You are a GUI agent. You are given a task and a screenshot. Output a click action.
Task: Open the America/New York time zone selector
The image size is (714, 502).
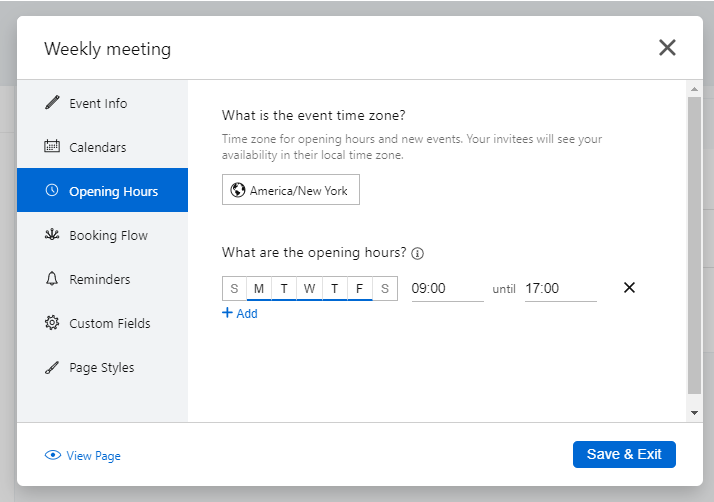tap(290, 190)
